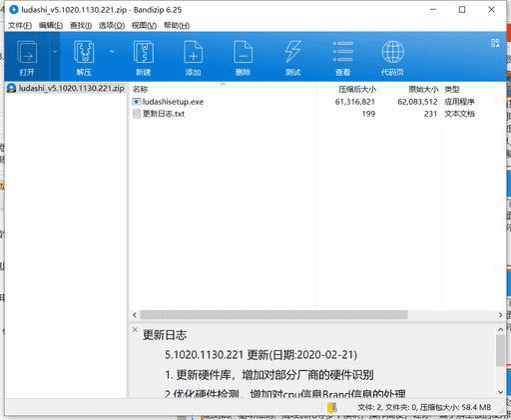Click the 解压 (Extract) toolbar icon
Image resolution: width=511 pixels, height=420 pixels.
[84, 52]
